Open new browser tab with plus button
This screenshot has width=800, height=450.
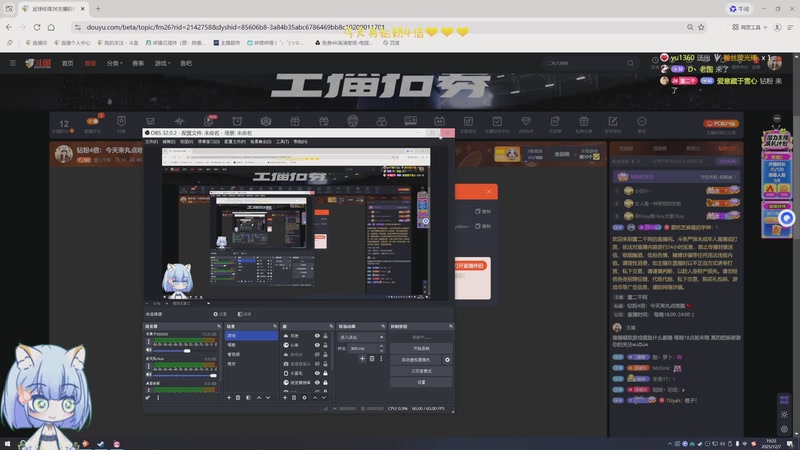click(x=98, y=9)
